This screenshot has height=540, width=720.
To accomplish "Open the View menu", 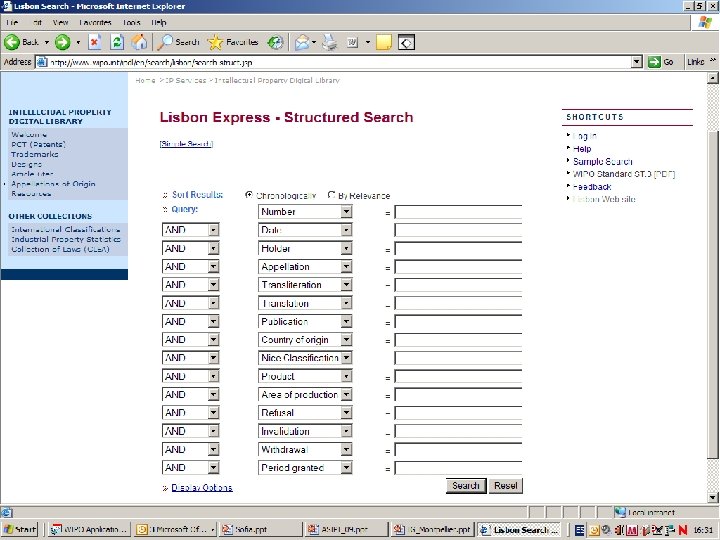I will 60,22.
